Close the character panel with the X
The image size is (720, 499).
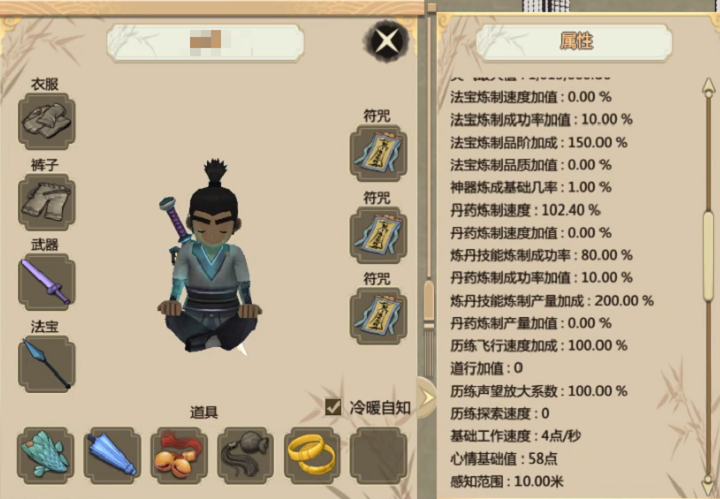point(387,41)
